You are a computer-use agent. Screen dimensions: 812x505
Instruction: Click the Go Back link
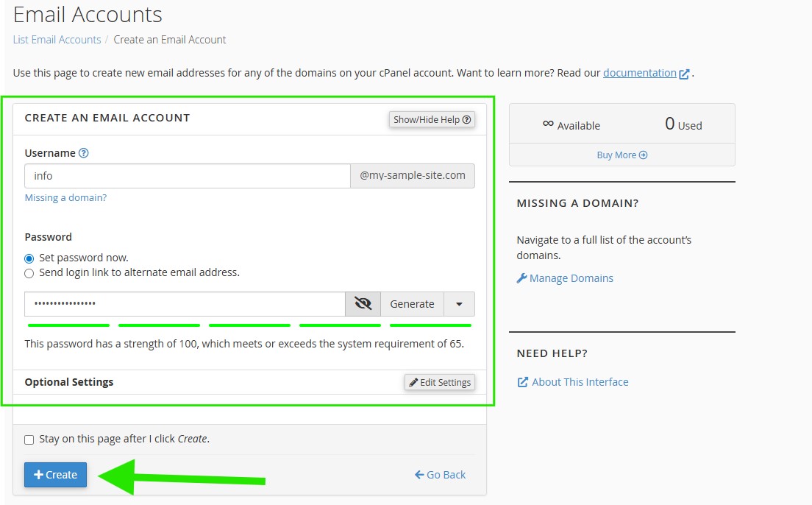click(x=440, y=475)
